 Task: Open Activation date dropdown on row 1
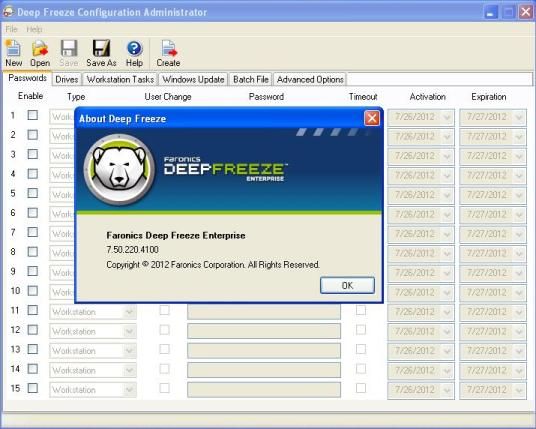point(447,117)
